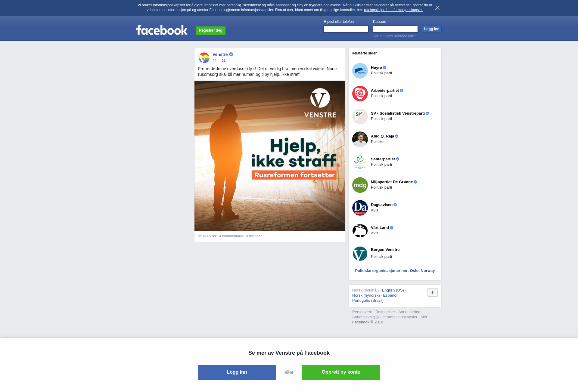This screenshot has height=392, width=578.
Task: Expand the Mer footer menu
Action: [425, 317]
